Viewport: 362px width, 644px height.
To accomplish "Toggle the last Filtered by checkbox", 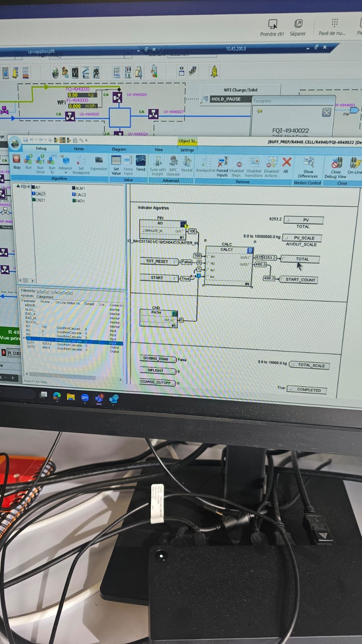I will pyautogui.click(x=71, y=292).
